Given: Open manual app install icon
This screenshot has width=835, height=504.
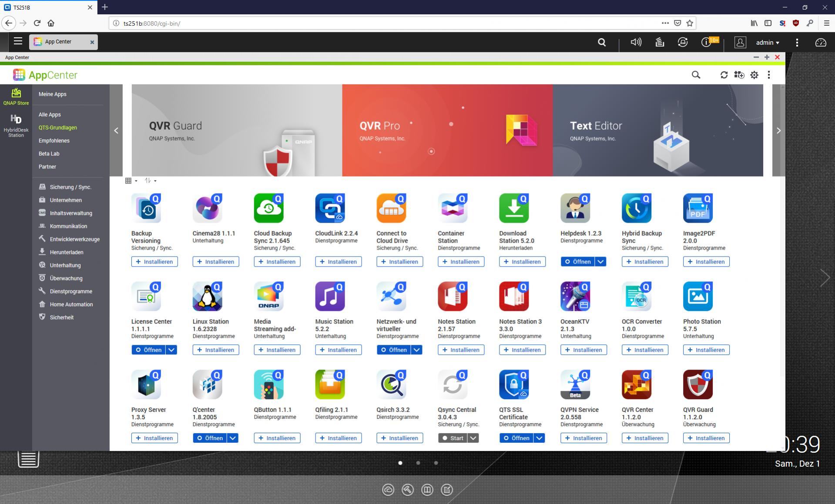Looking at the screenshot, I should click(739, 75).
